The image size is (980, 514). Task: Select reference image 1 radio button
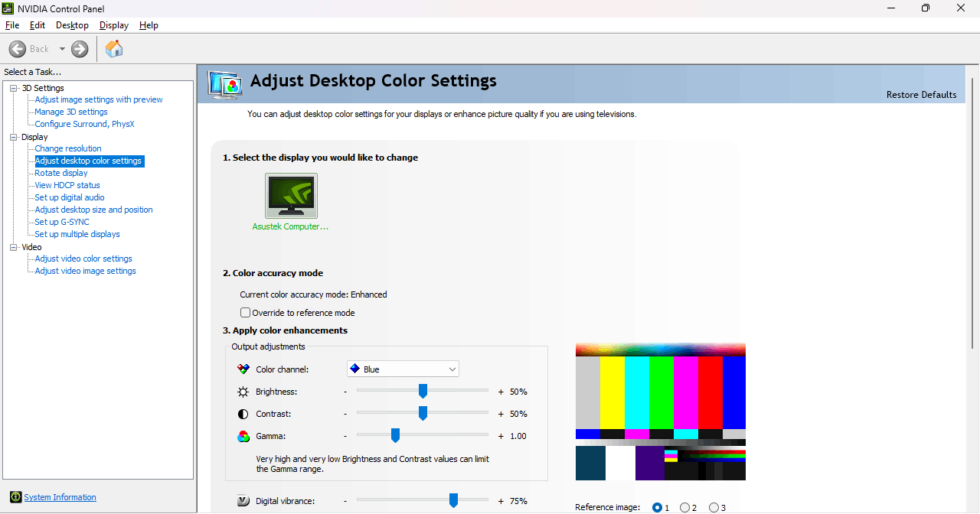(x=657, y=507)
